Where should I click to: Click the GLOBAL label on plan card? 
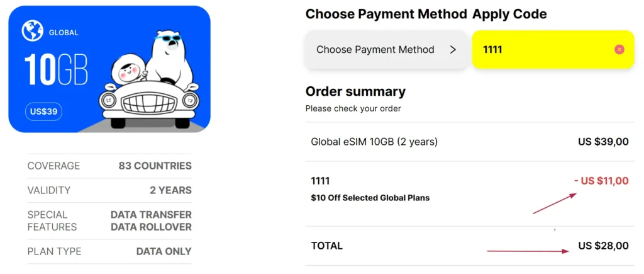tap(64, 33)
